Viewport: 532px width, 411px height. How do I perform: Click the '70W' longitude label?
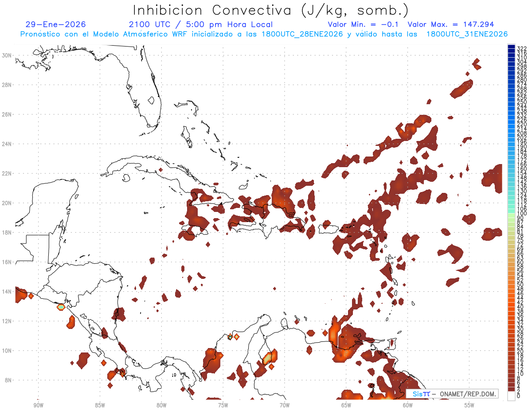pyautogui.click(x=285, y=405)
